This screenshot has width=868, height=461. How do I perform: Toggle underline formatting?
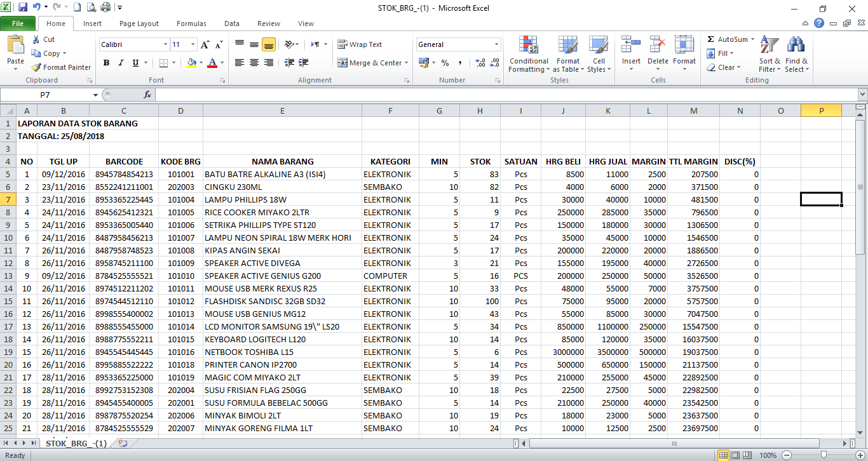click(135, 63)
